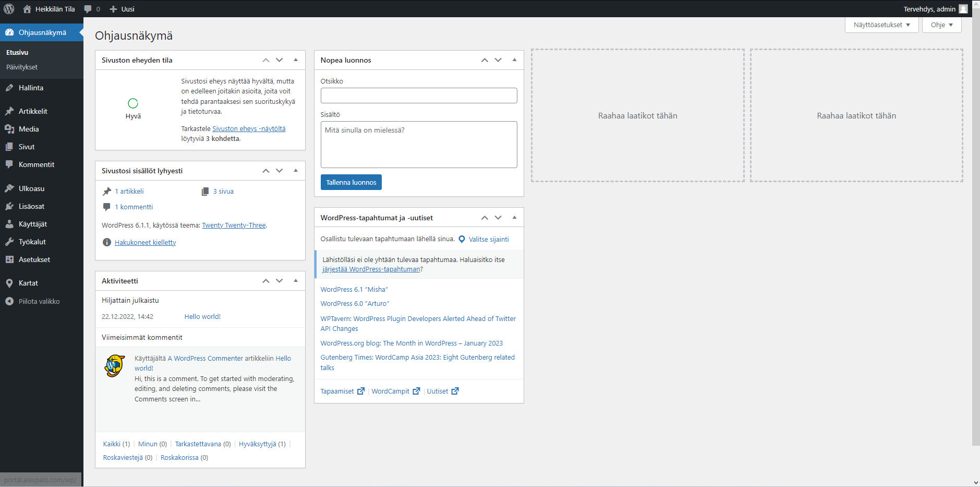Click the Työkalut wrench icon
This screenshot has height=487, width=980.
9,242
